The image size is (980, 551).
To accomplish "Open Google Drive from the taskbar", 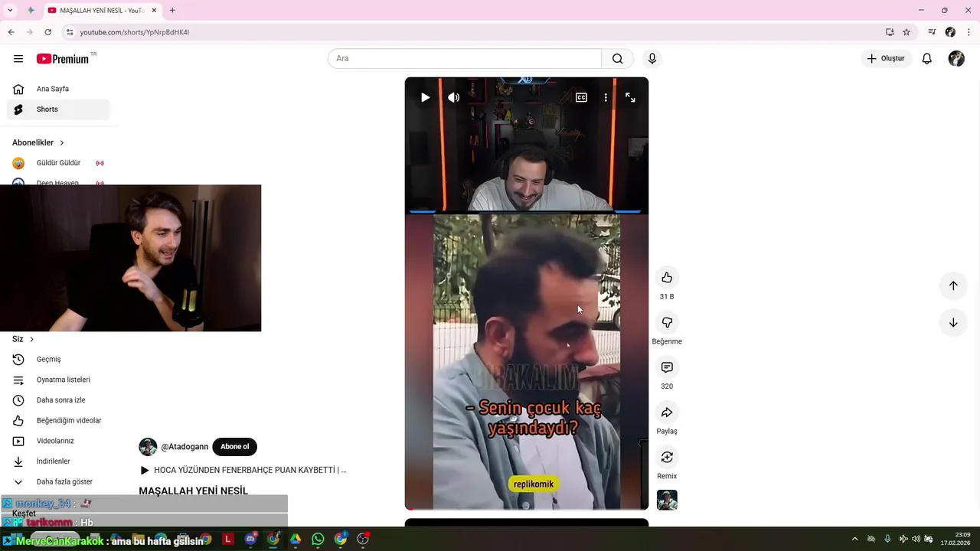I will coord(295,540).
